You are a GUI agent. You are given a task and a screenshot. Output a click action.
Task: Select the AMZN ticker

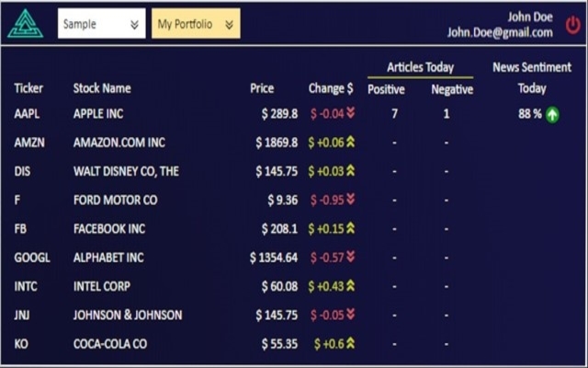coord(29,143)
